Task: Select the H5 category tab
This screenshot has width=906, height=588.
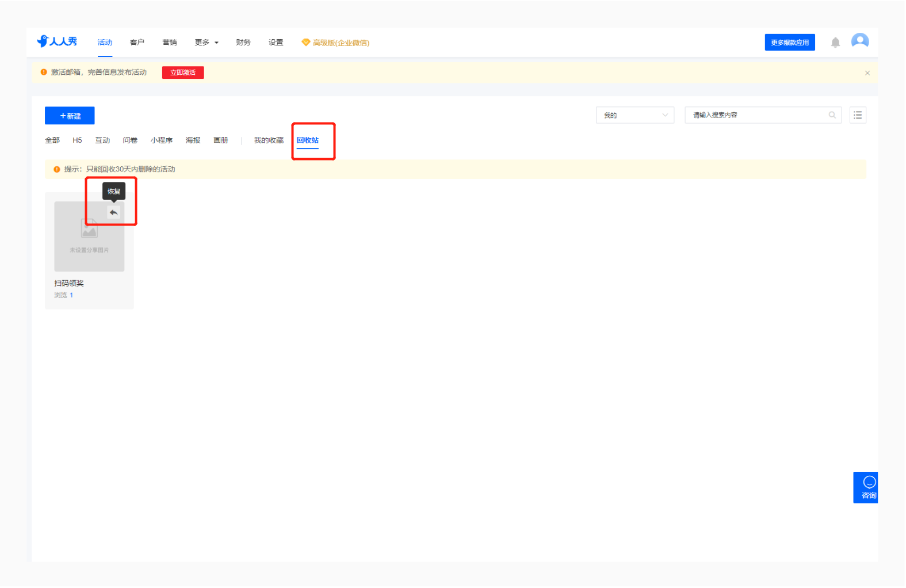Action: point(77,140)
